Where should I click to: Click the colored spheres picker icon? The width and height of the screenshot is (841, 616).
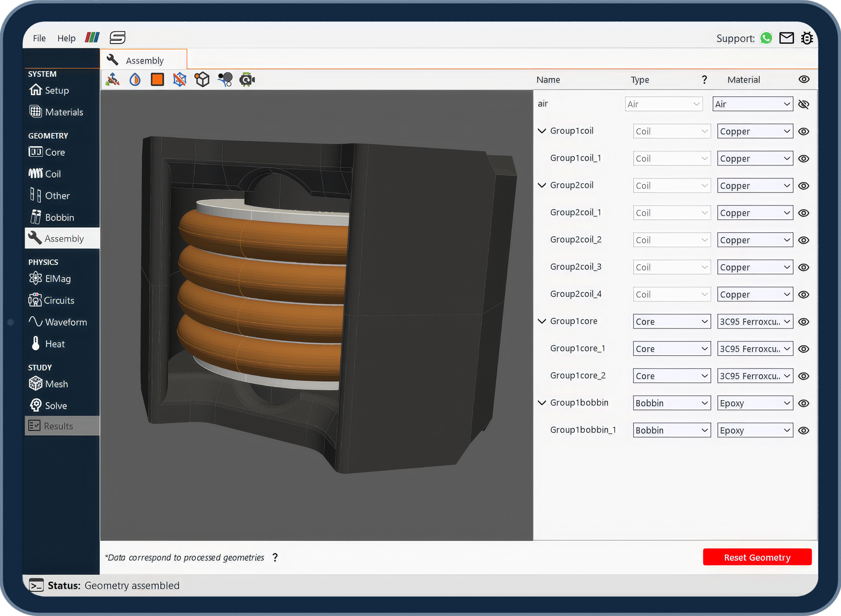tap(225, 79)
